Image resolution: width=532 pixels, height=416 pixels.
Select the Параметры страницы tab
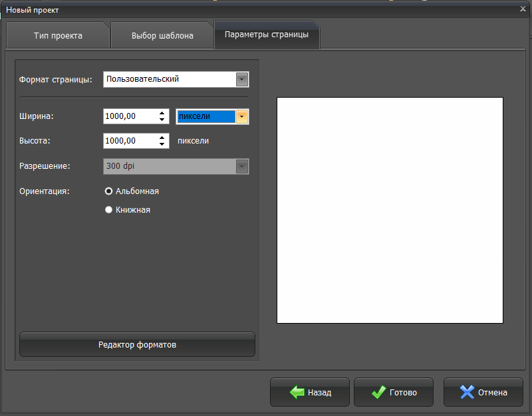pyautogui.click(x=267, y=35)
